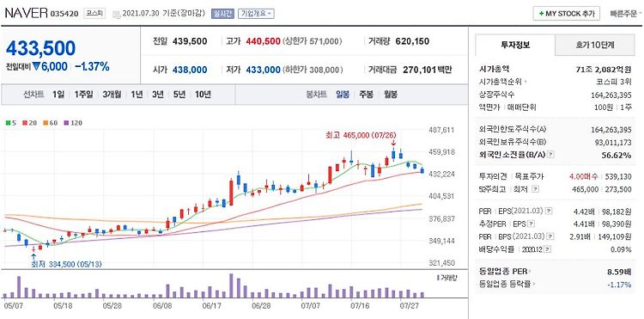The height and width of the screenshot is (319, 644).
Task: Click the 외국인보유주식수(B) value 93,011,173
Action: pyautogui.click(x=614, y=142)
